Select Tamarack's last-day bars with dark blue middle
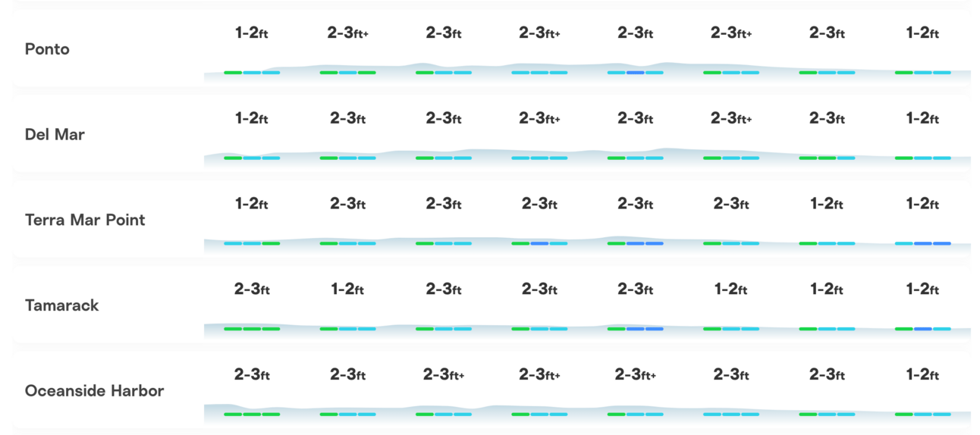Image resolution: width=980 pixels, height=435 pixels. tap(923, 329)
